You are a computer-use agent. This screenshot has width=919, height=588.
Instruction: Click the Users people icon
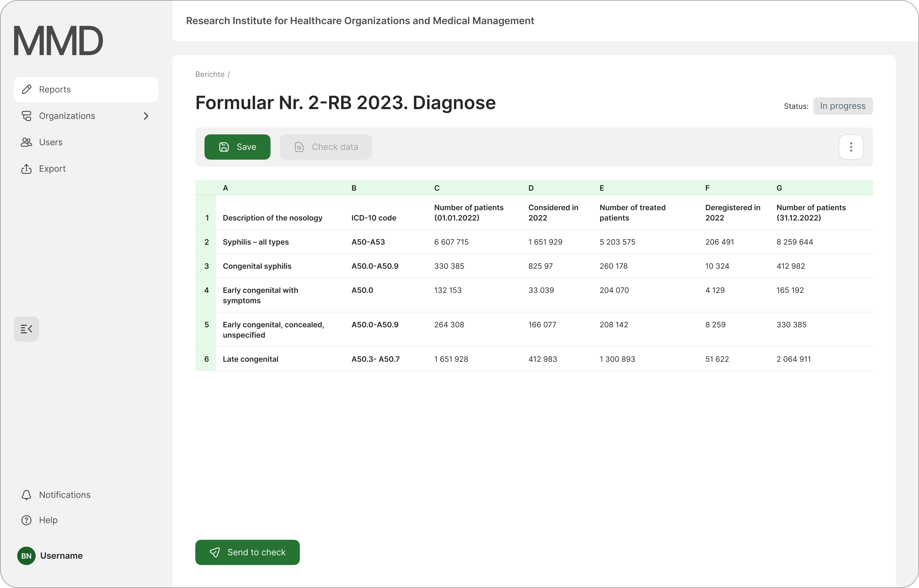pos(26,142)
